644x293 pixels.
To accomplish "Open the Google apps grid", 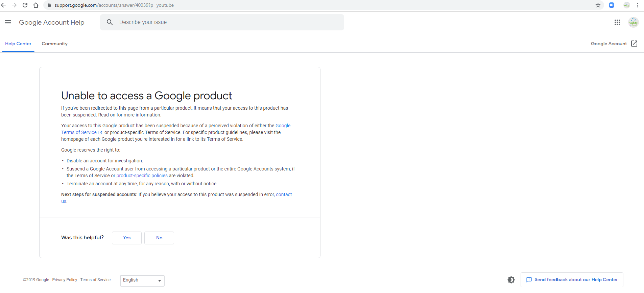I will click(617, 22).
